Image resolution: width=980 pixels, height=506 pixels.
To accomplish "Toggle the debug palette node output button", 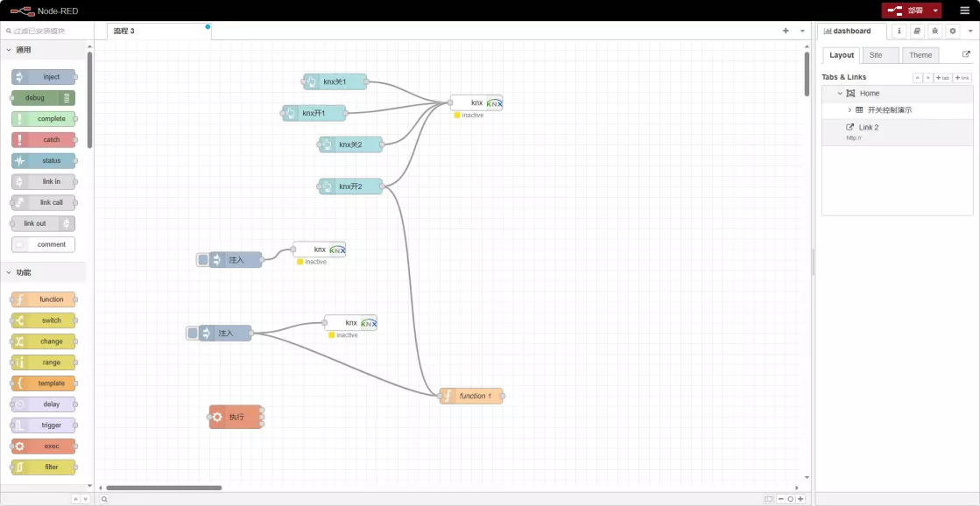I will point(67,98).
